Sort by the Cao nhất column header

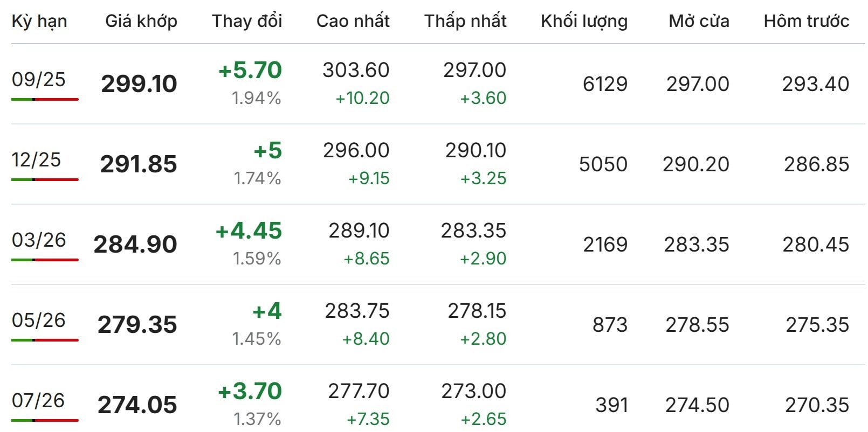(353, 21)
